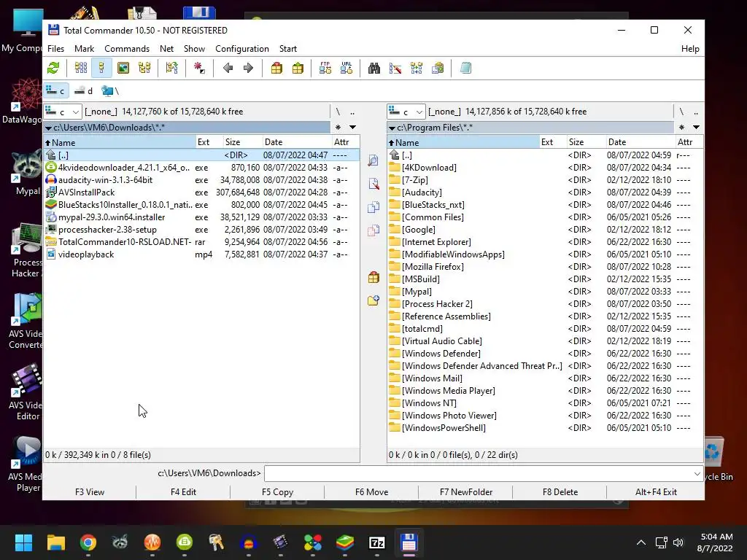Open the 7z app in taskbar
The height and width of the screenshot is (560, 747).
(x=377, y=542)
